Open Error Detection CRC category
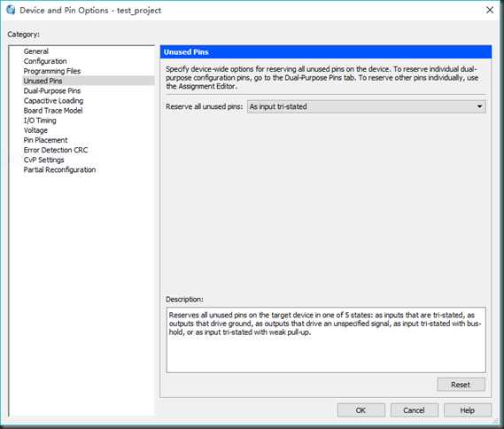 tap(56, 150)
